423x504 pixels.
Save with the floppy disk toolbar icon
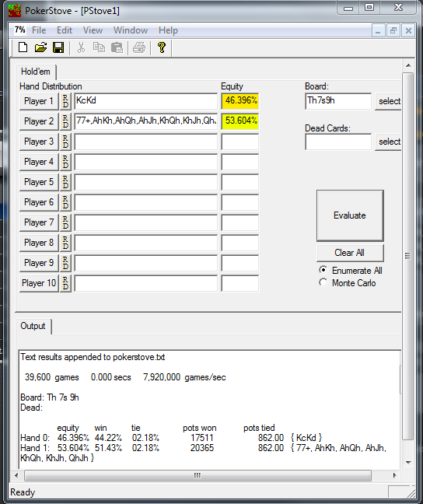[x=58, y=47]
